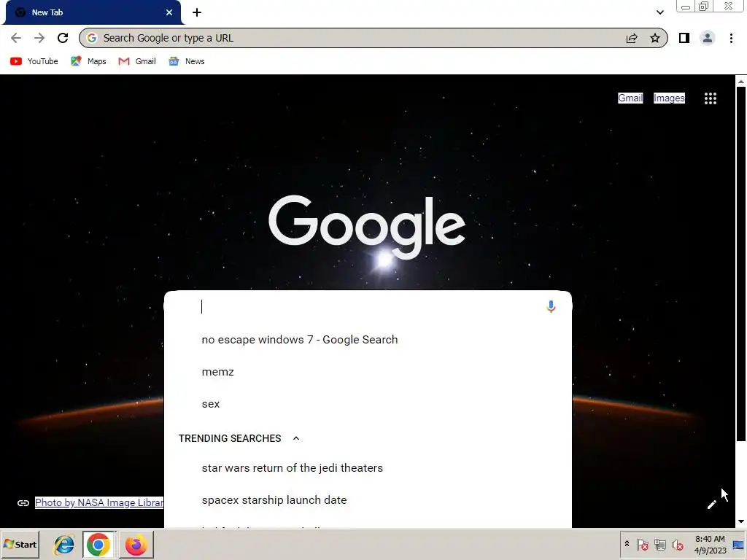This screenshot has width=747, height=560.
Task: Open the News bookmark
Action: (x=187, y=61)
